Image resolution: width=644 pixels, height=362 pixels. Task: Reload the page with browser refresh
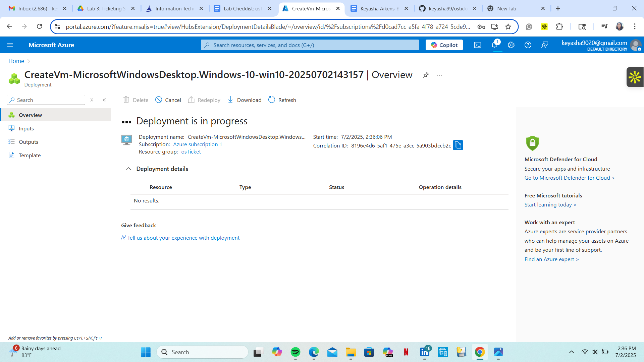point(39,26)
